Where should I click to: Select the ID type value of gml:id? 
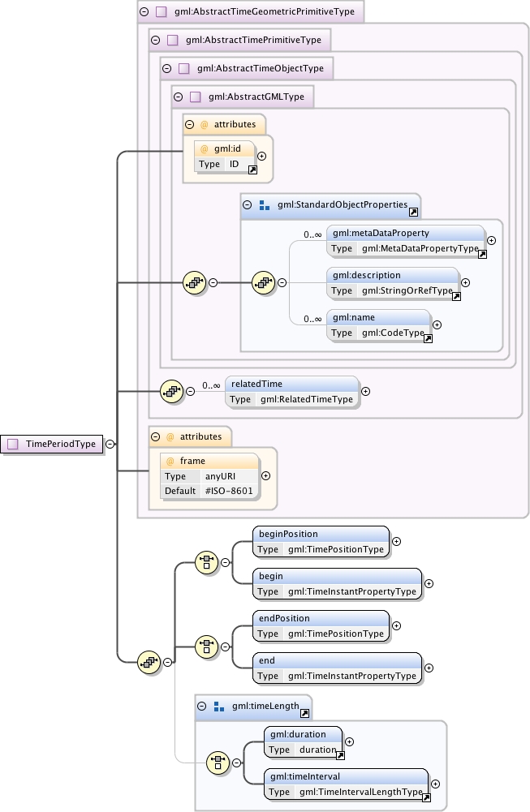coord(235,164)
